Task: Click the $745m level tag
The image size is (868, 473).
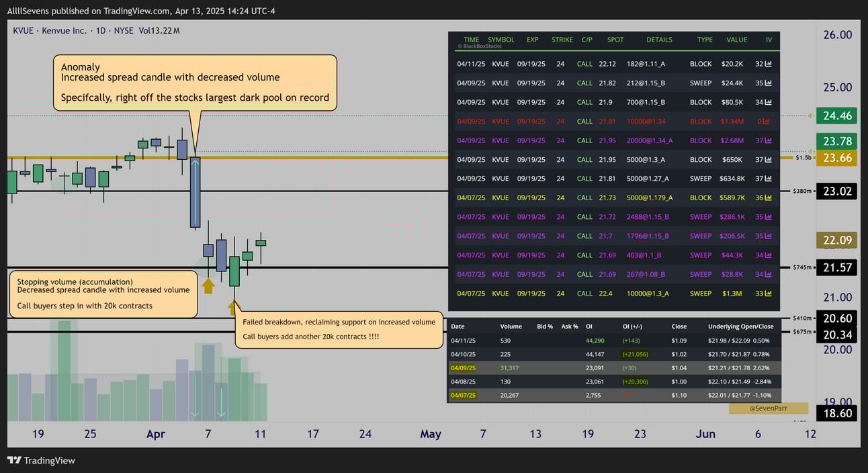Action: (803, 267)
